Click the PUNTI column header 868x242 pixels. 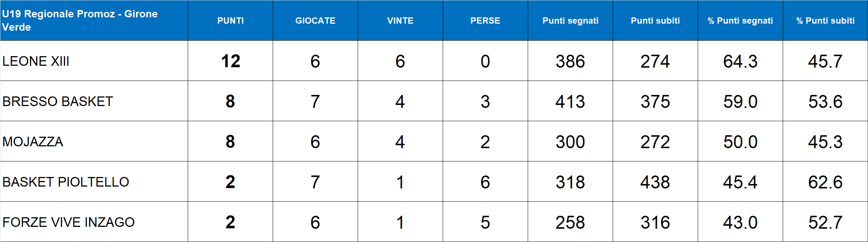tap(230, 21)
